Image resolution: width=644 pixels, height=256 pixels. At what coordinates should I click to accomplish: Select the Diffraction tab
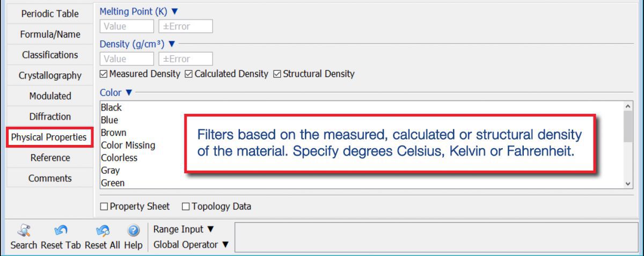point(50,116)
